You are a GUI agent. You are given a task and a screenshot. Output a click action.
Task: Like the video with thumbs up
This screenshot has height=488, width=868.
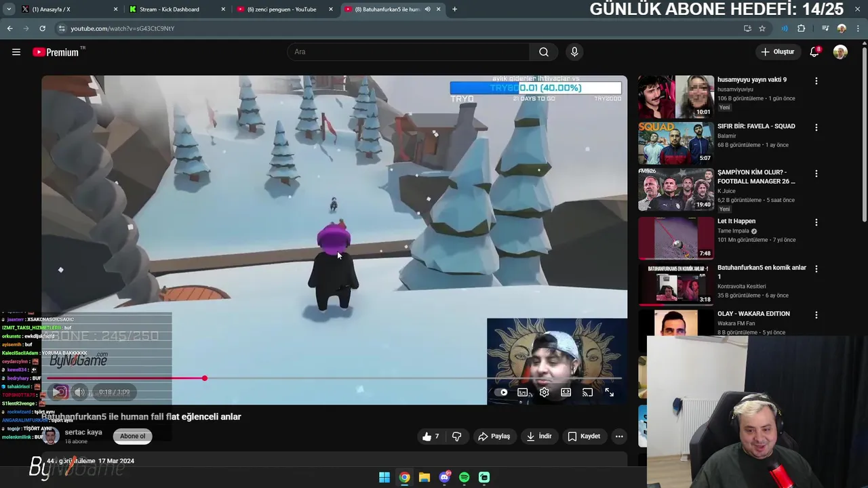point(431,436)
